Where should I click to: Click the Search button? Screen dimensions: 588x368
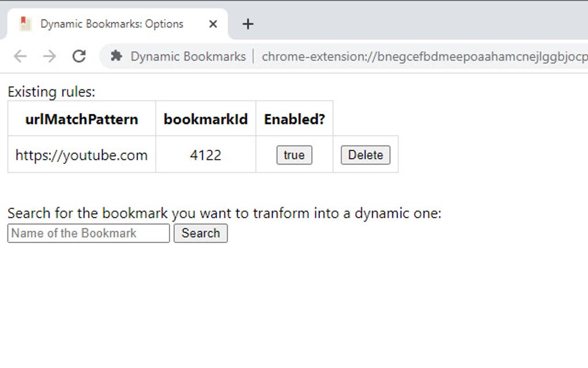[x=200, y=233]
